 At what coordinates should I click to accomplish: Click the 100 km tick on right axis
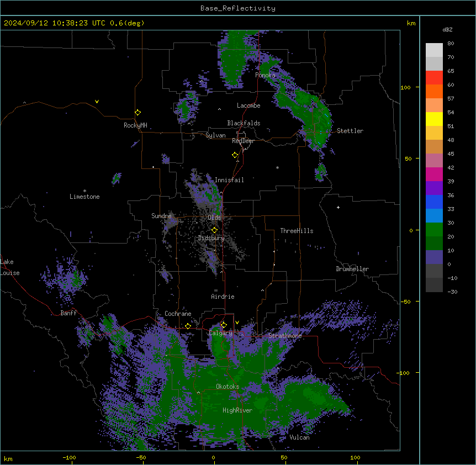point(406,87)
